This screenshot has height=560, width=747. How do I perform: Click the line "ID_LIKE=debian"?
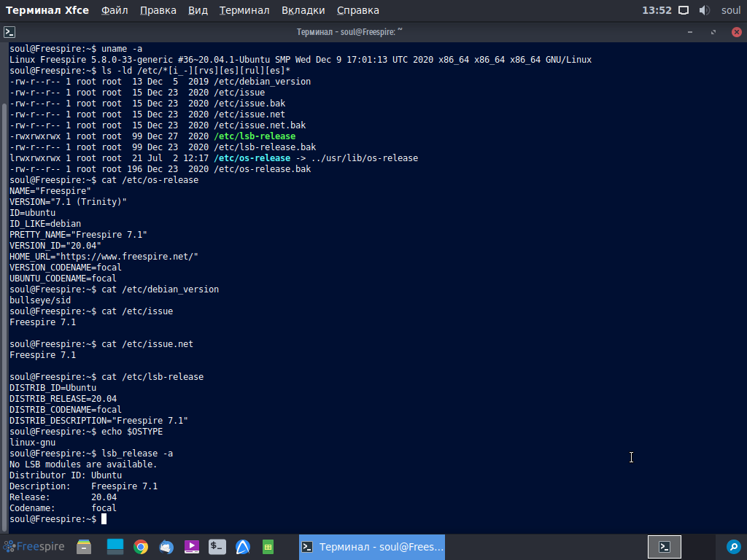coord(45,224)
